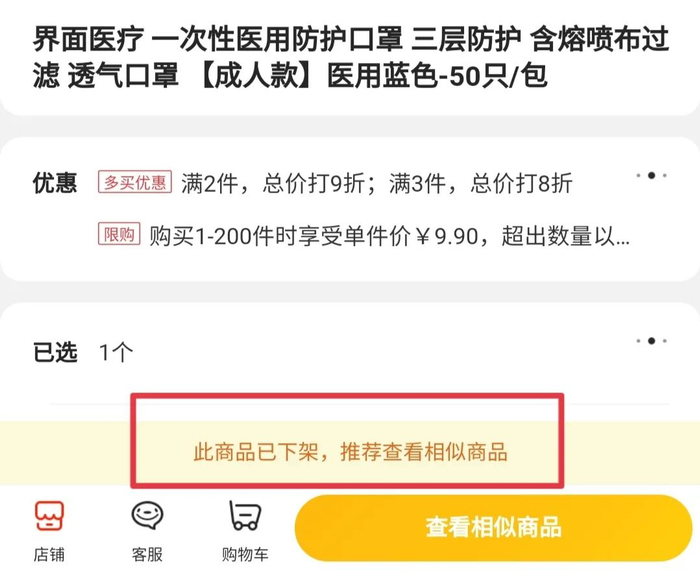
Task: Select the 已选 1个 quantity row
Action: pos(350,353)
